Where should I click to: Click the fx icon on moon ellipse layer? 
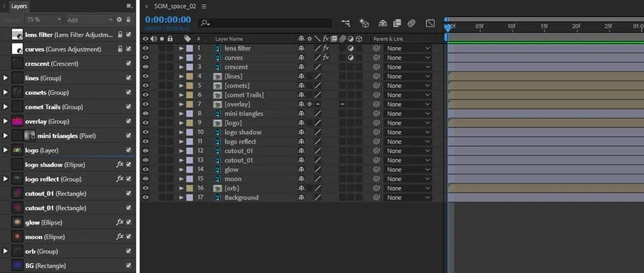click(120, 236)
